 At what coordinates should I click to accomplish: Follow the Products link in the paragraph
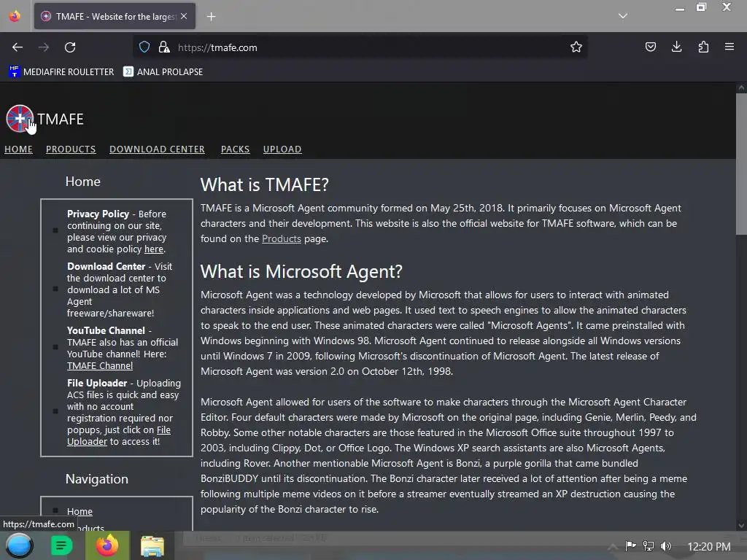point(282,238)
